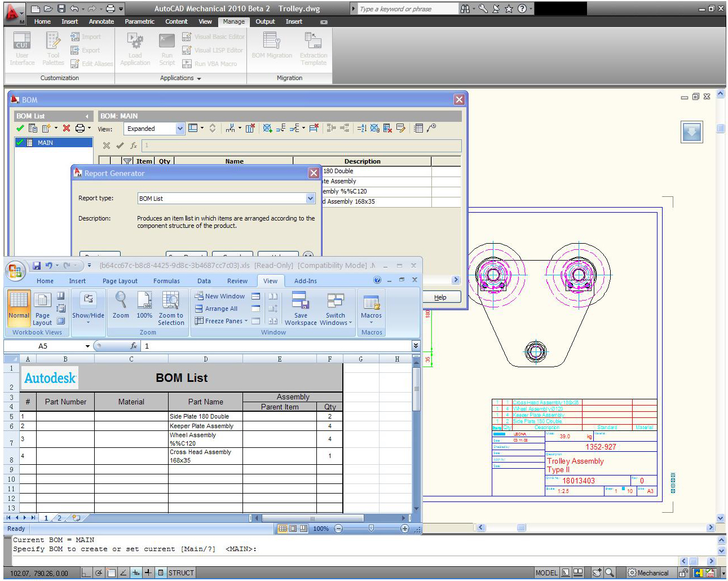Toggle the STRUCT status bar button
This screenshot has height=581, width=728.
(x=180, y=573)
